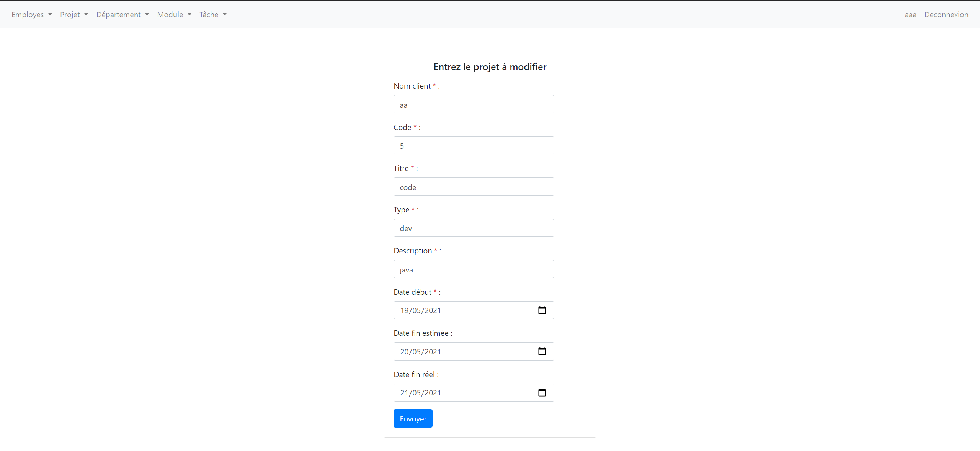Expand the Projet navigation dropdown
The height and width of the screenshot is (451, 980).
73,14
